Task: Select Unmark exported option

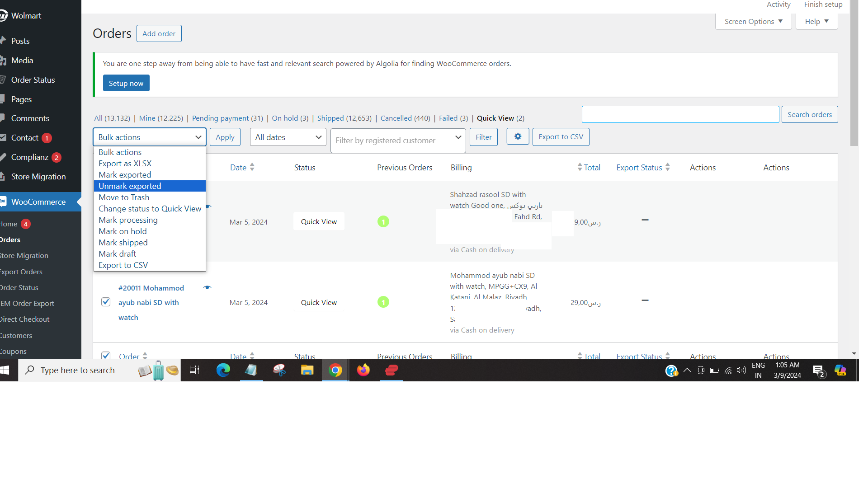Action: pyautogui.click(x=150, y=186)
